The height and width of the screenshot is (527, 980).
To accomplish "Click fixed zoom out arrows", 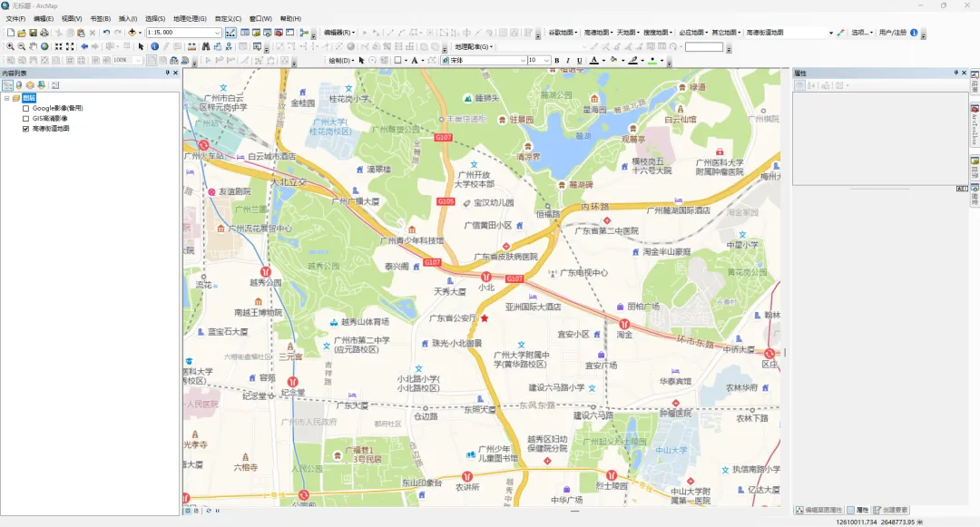I will pos(70,46).
